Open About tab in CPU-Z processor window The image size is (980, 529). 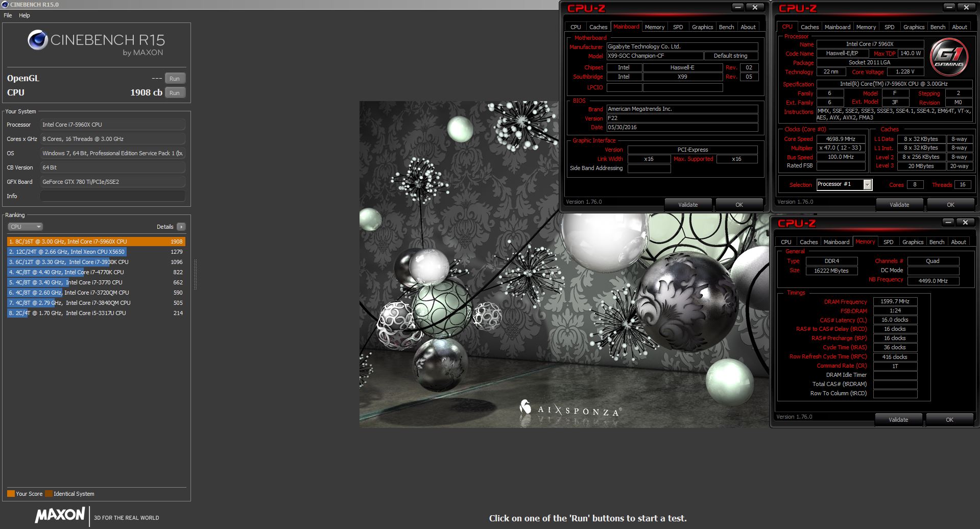tap(960, 27)
